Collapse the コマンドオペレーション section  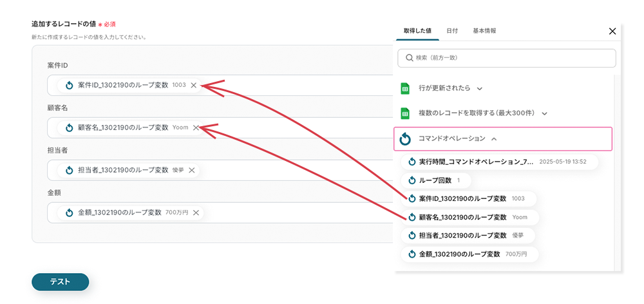coord(494,138)
